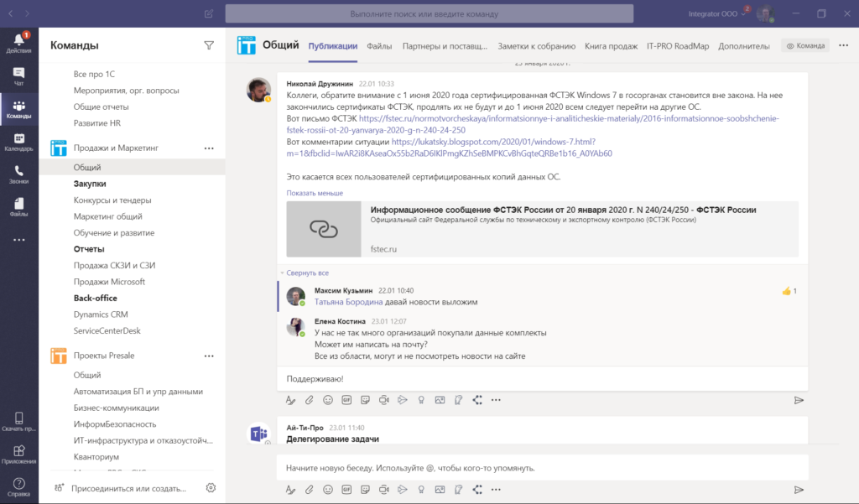
Task: Open the Integrator ООО organization dropdown
Action: 716,13
